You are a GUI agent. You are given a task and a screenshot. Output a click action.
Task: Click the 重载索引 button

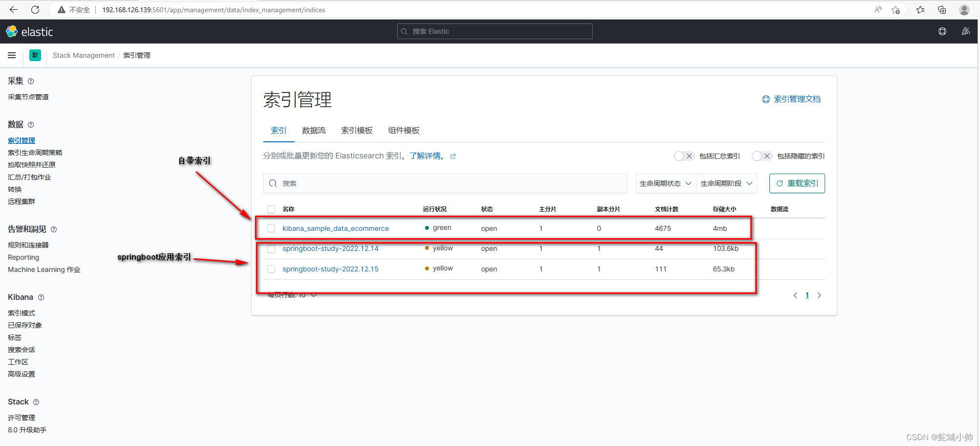[797, 183]
